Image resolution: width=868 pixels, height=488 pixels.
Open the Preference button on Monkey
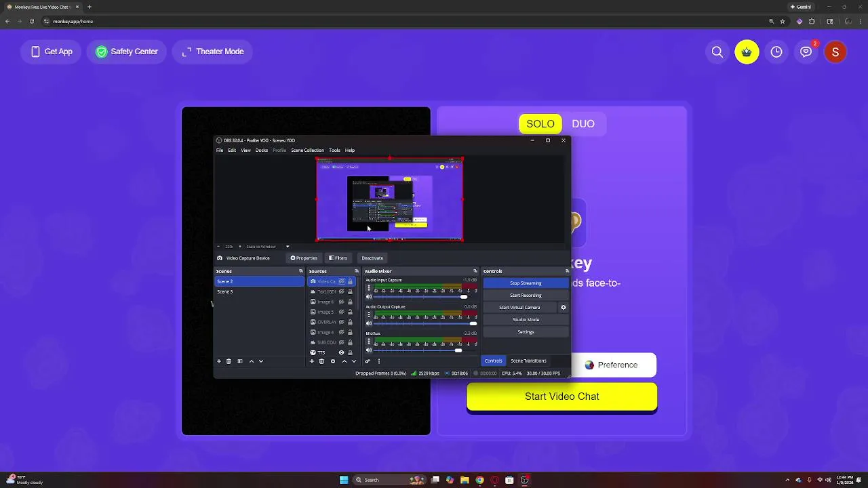pos(612,365)
